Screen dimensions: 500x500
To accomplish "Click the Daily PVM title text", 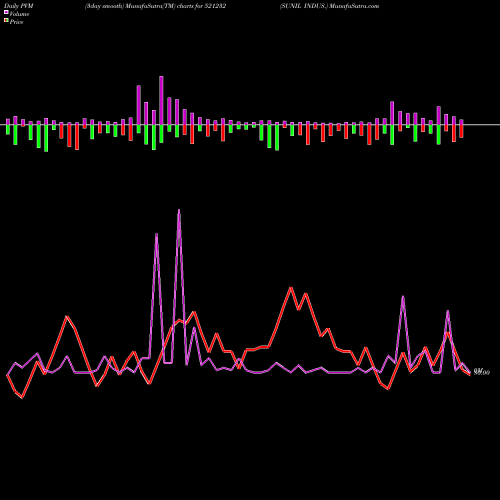I will click(19, 6).
